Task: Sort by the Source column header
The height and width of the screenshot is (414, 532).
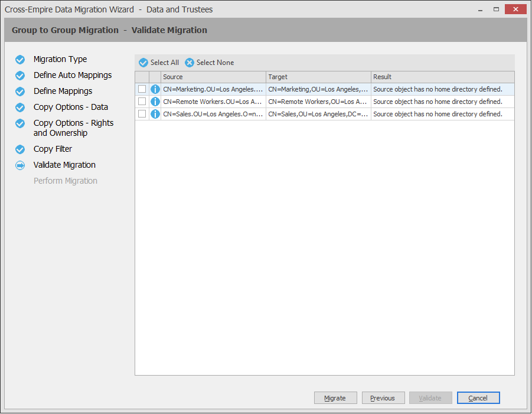Action: coord(213,77)
